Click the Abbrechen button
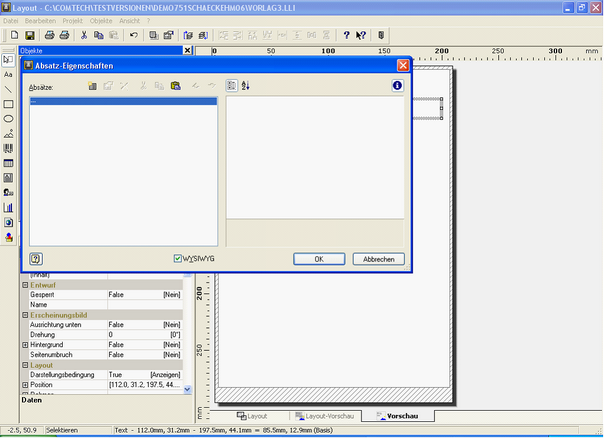Screen dimensions: 604x438 pos(379,259)
